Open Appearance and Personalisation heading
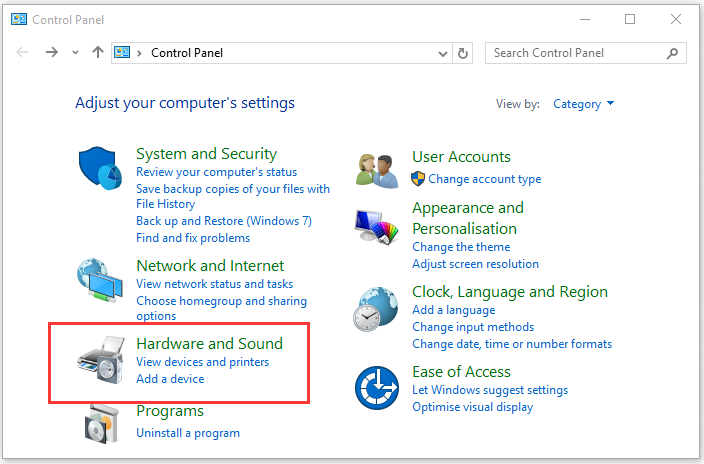Screen dimensions: 704x464 pyautogui.click(x=468, y=218)
